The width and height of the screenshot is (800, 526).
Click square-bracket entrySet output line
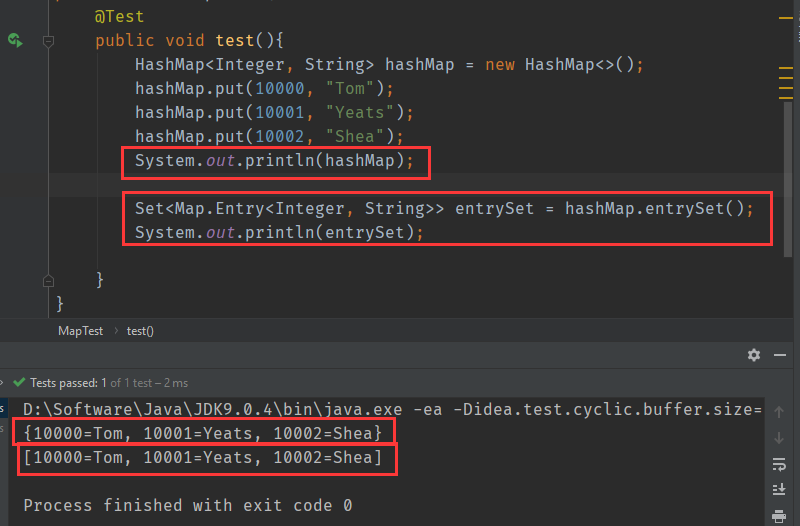click(203, 457)
